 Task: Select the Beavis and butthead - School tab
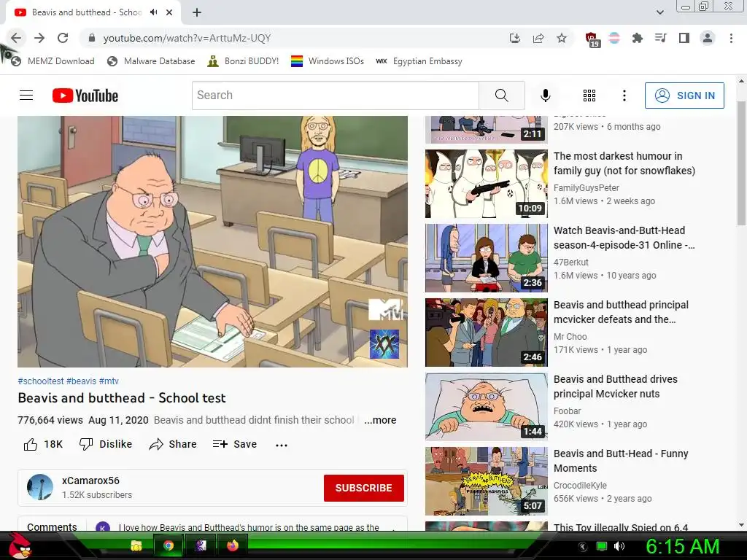[87, 12]
